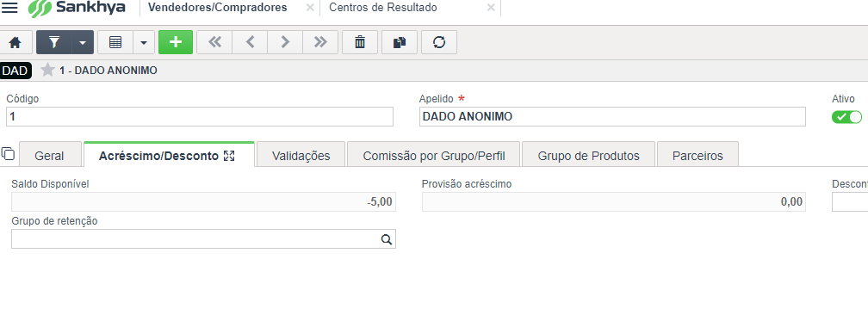
Task: Search Grupo de retenção with magnifier icon
Action: coord(387,239)
